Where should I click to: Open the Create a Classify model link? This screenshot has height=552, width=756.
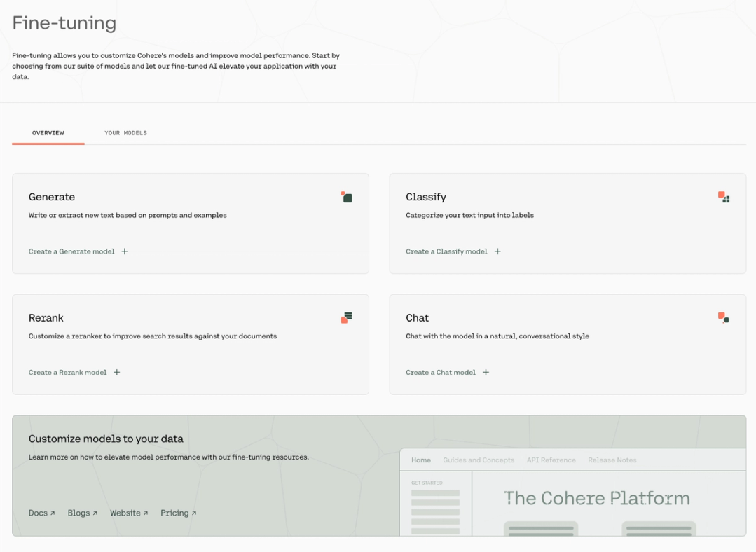click(446, 251)
